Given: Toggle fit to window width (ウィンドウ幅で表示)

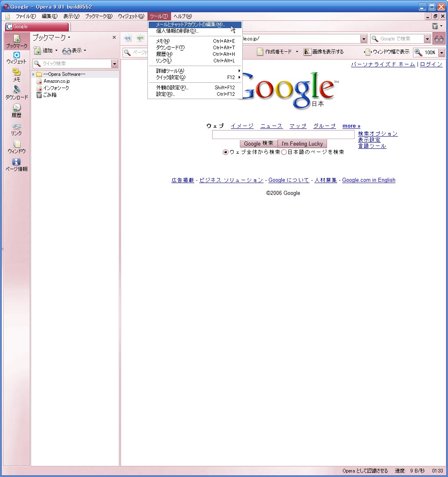Looking at the screenshot, I should click(x=387, y=52).
